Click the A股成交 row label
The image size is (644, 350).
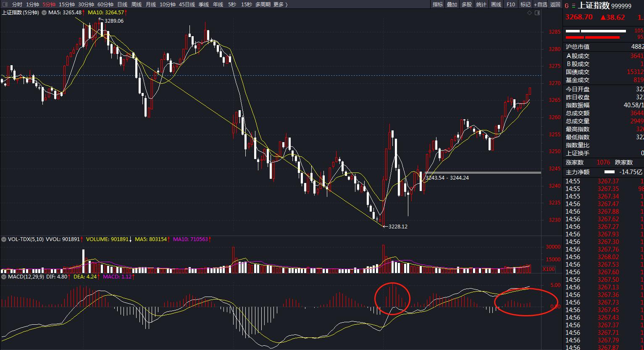click(x=578, y=56)
